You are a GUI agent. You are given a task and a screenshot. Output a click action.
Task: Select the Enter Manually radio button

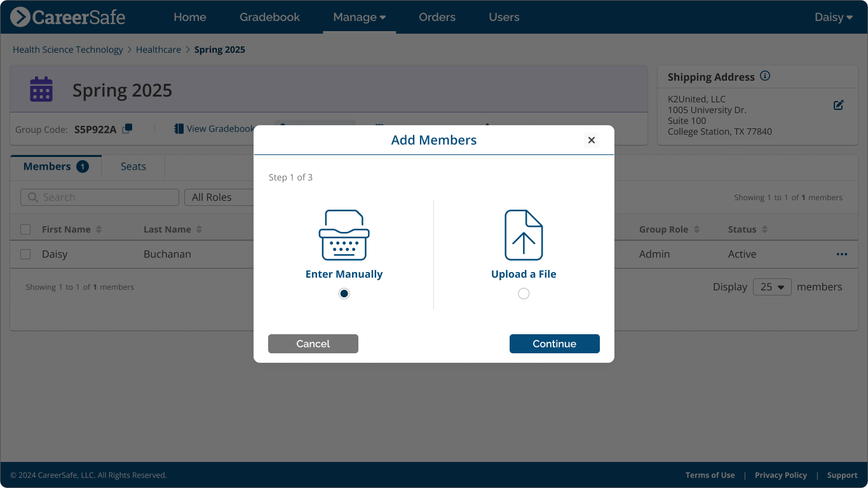[x=344, y=293]
